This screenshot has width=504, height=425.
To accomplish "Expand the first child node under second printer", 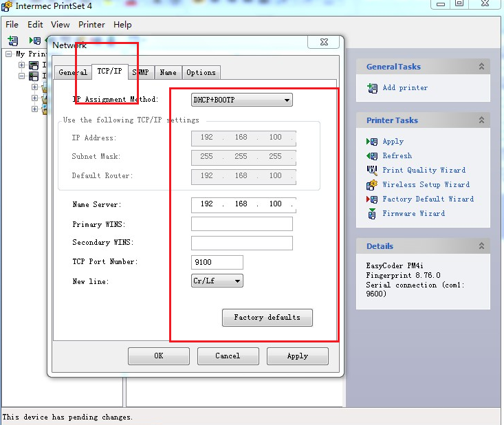I will 34,87.
